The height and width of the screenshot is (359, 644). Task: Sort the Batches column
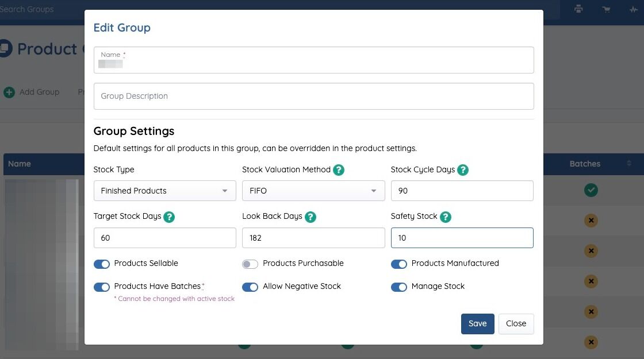628,164
